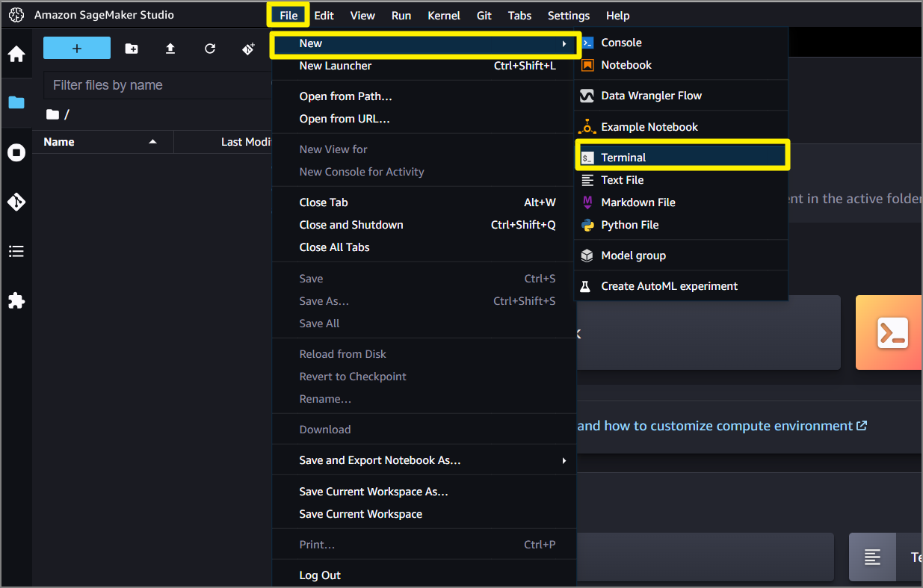Select Model group entry
The width and height of the screenshot is (923, 588).
[681, 256]
